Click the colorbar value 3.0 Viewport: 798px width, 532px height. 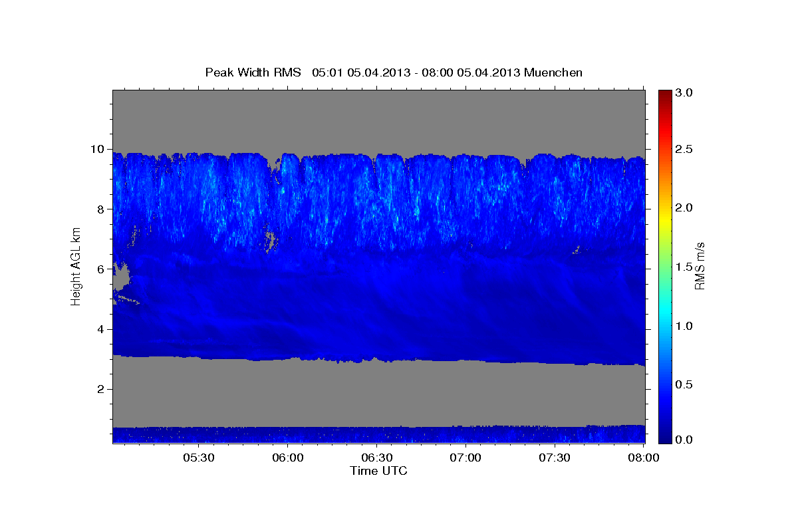pos(684,92)
